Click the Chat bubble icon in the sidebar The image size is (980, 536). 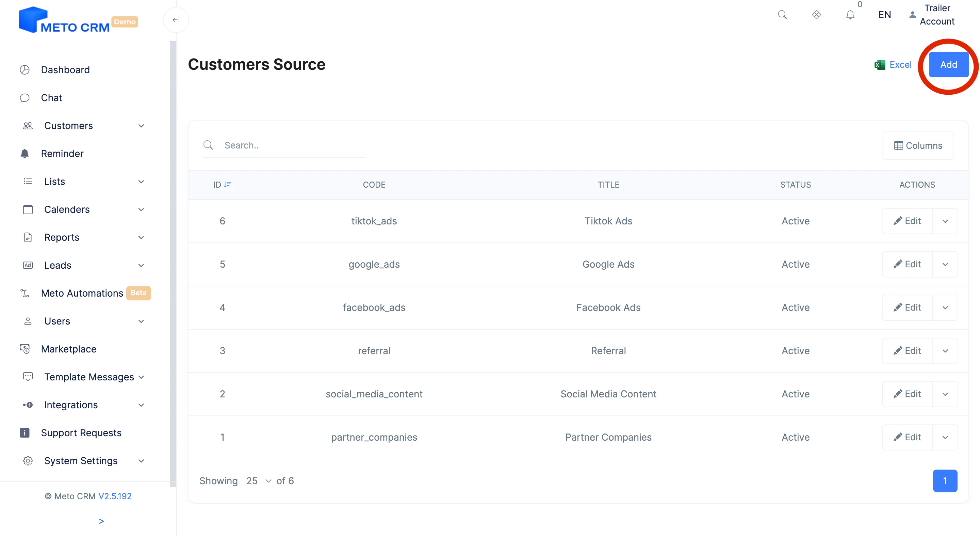[x=25, y=98]
